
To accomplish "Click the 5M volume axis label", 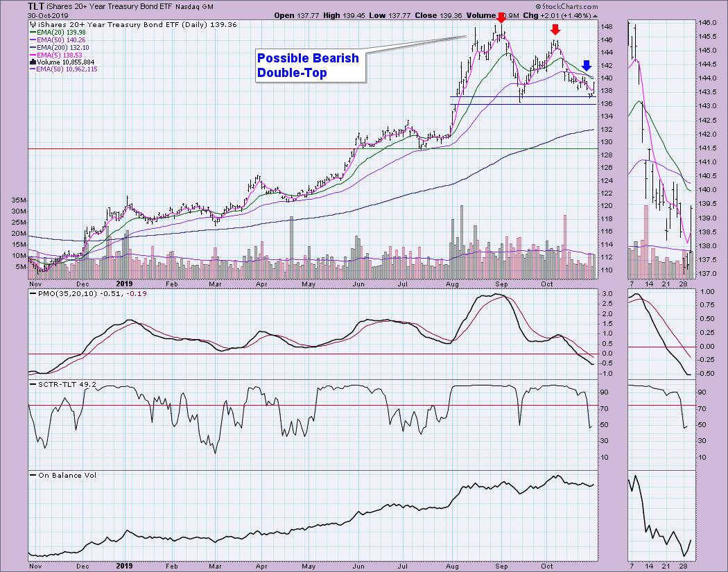I will coord(21,267).
